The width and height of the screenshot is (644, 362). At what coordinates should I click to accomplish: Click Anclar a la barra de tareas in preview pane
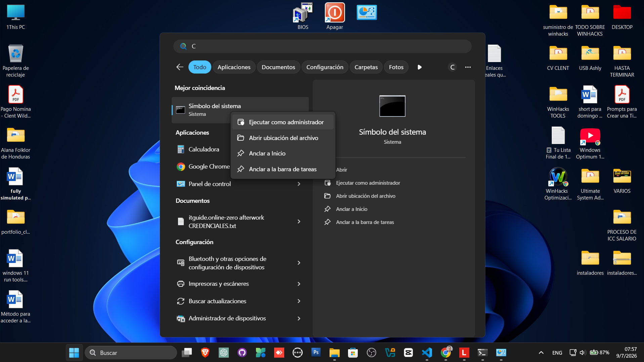(x=365, y=222)
